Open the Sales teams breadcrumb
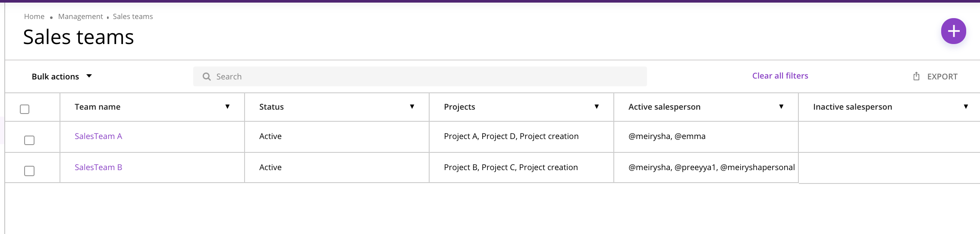980x234 pixels. pyautogui.click(x=133, y=16)
